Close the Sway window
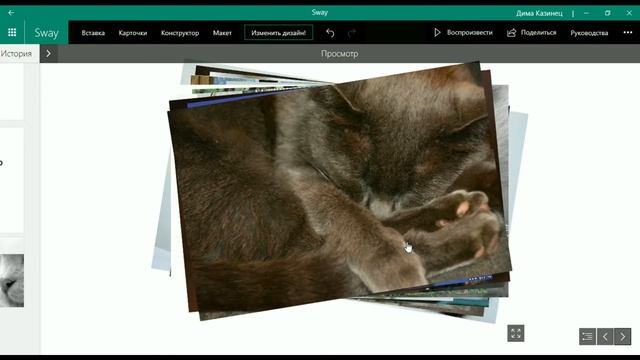Image resolution: width=640 pixels, height=360 pixels. click(x=629, y=13)
